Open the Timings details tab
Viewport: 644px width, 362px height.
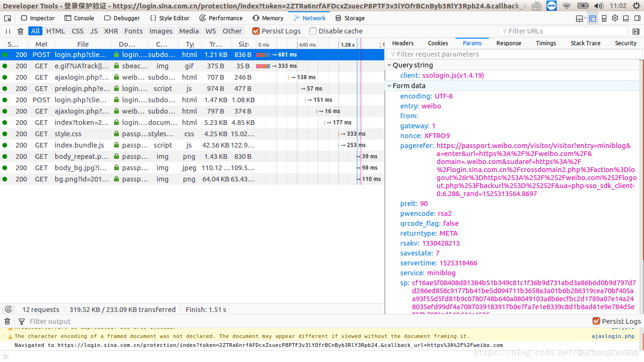coord(546,43)
